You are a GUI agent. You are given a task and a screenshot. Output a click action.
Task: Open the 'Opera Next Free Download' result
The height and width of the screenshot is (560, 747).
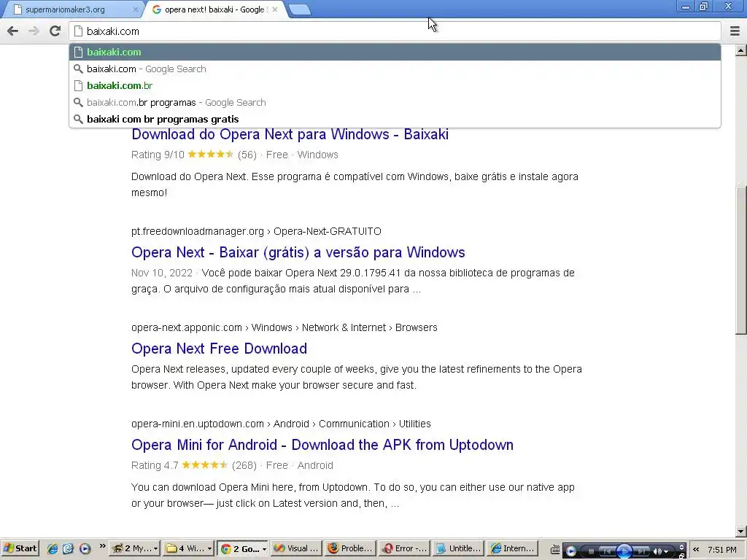click(219, 349)
